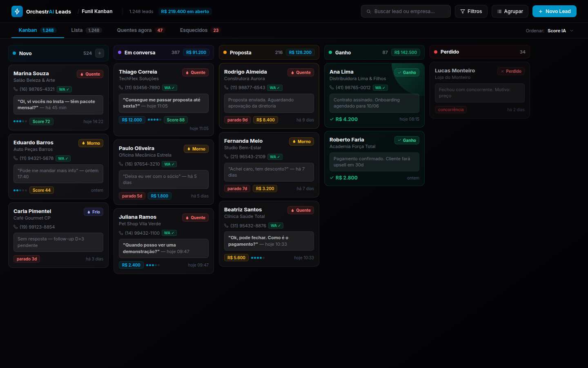Click WA badge on Fernanda Melo card
This screenshot has height=368, width=588.
(275, 157)
